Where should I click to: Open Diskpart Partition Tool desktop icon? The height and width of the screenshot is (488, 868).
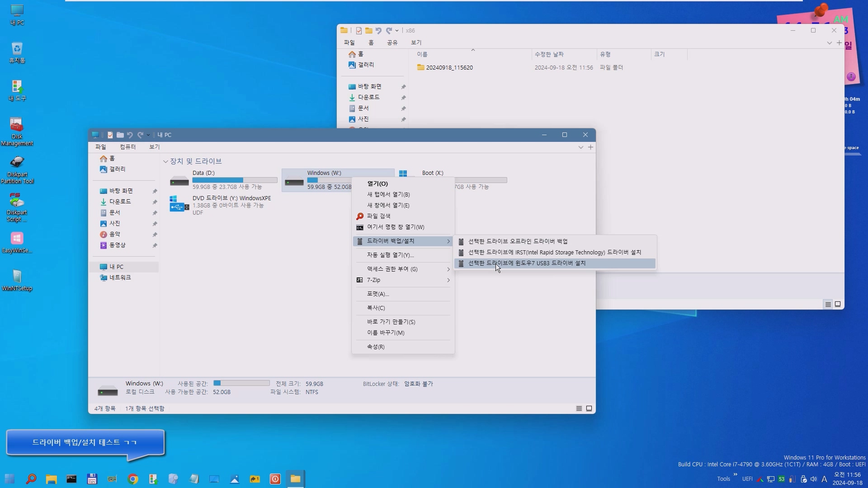(17, 169)
